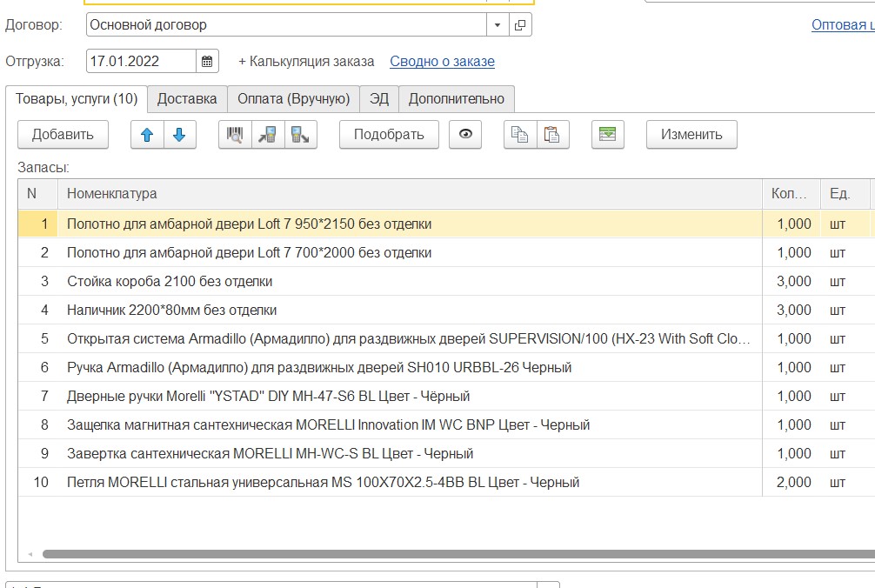Click the paste rows clipboard icon

(x=551, y=135)
